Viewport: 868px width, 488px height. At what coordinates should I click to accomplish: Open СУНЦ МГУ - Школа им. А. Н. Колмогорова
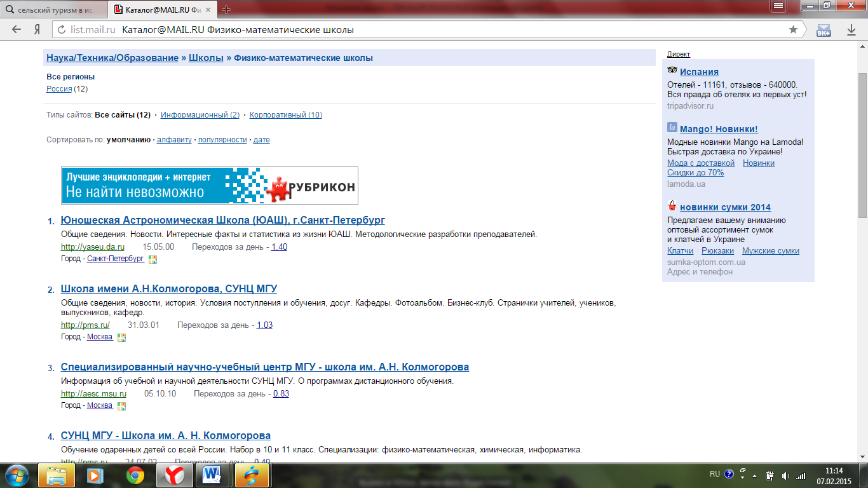166,436
